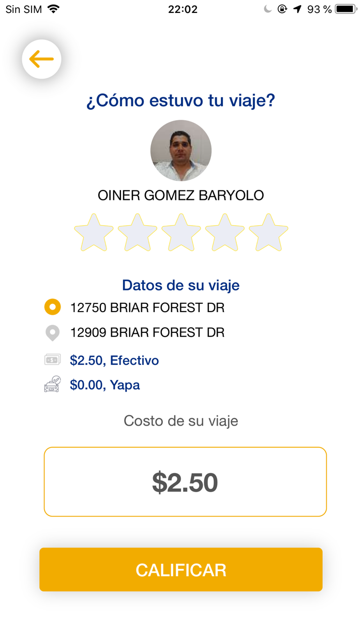Click the location arrow status icon
362x644 pixels.
pyautogui.click(x=296, y=8)
